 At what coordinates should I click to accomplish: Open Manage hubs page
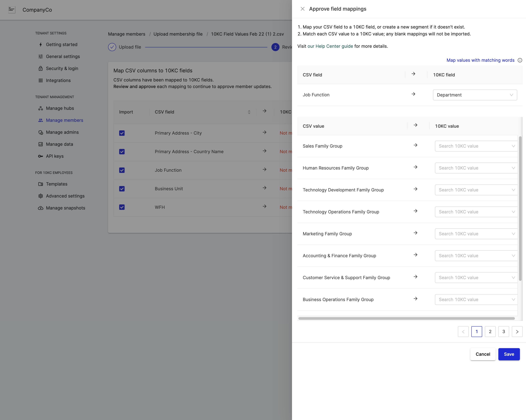pos(60,108)
